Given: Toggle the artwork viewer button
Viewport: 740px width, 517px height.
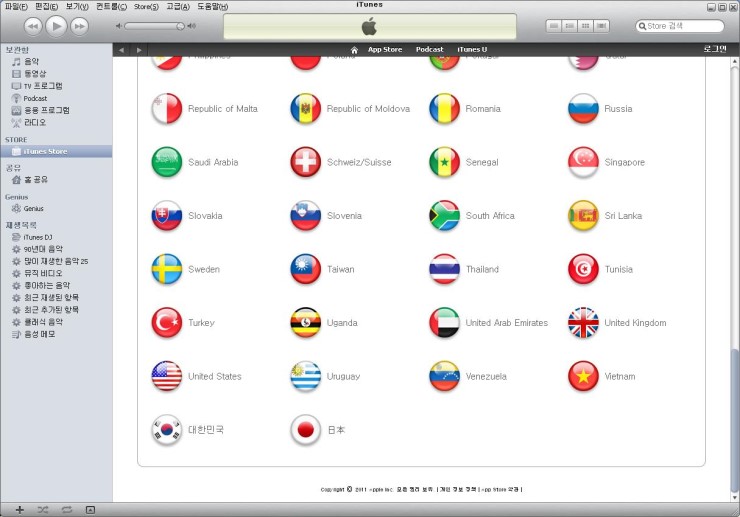Looking at the screenshot, I should pyautogui.click(x=90, y=509).
